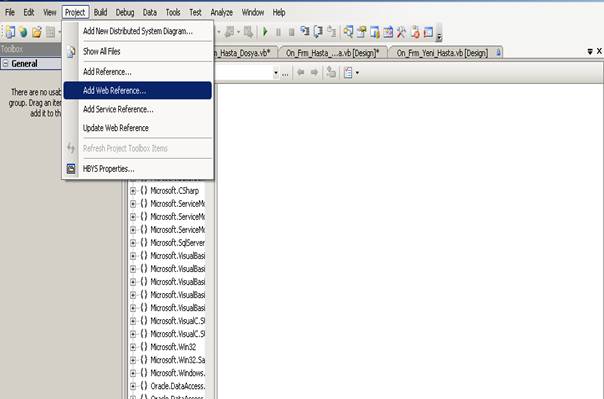Image resolution: width=604 pixels, height=399 pixels.
Task: Open the Object Browser browse scope dropdown
Action: [x=276, y=73]
